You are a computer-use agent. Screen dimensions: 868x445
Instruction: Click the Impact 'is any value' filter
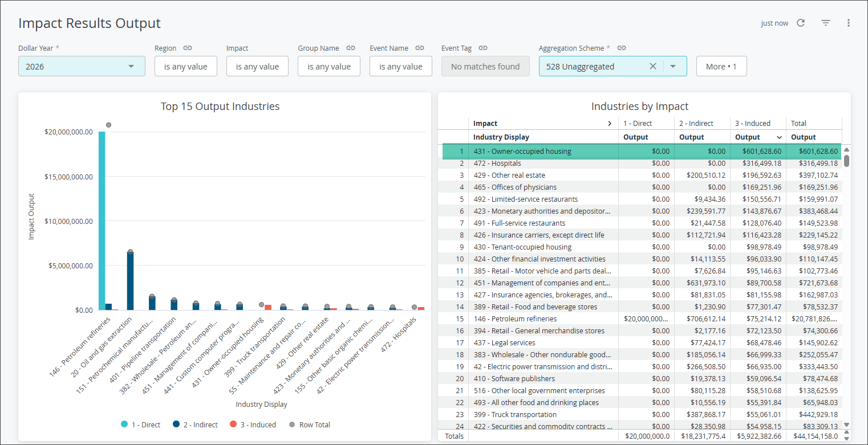pyautogui.click(x=257, y=66)
